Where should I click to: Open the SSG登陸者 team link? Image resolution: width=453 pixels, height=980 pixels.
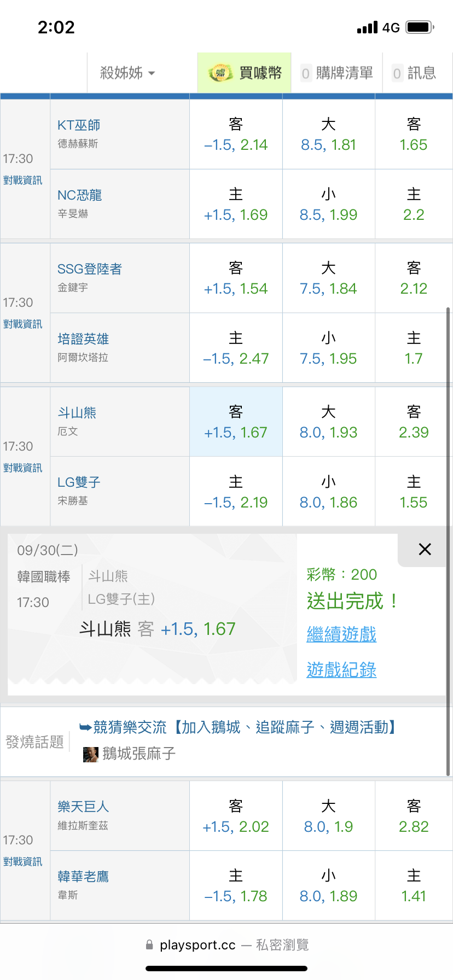tap(90, 269)
